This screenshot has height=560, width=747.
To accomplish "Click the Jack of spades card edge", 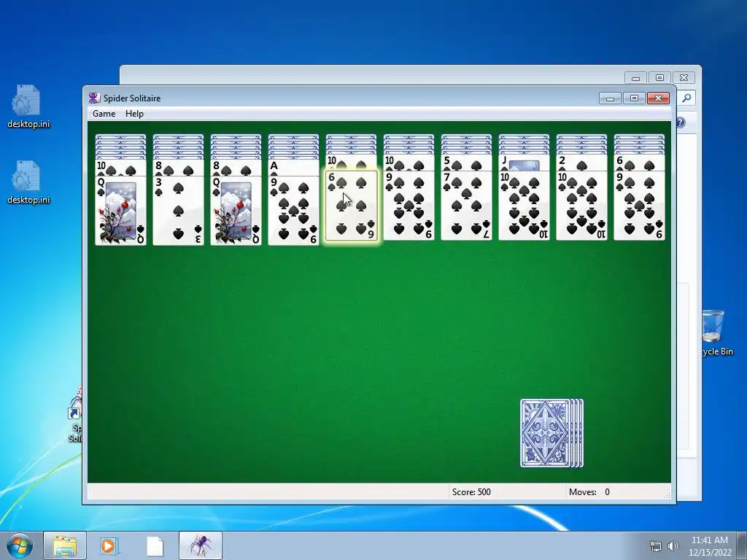I will point(524,163).
